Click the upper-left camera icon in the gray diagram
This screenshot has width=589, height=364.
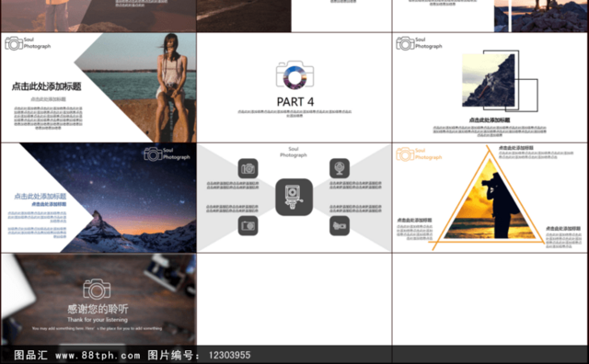(x=248, y=168)
